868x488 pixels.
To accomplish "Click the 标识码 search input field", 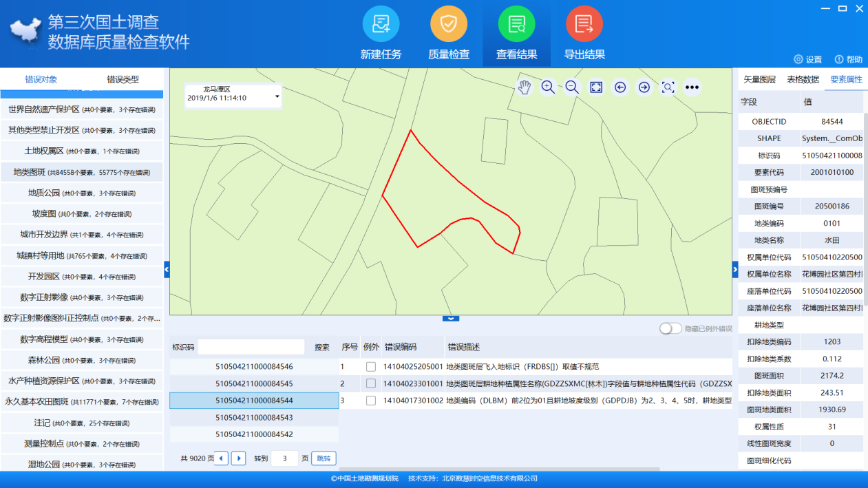I will coord(251,347).
